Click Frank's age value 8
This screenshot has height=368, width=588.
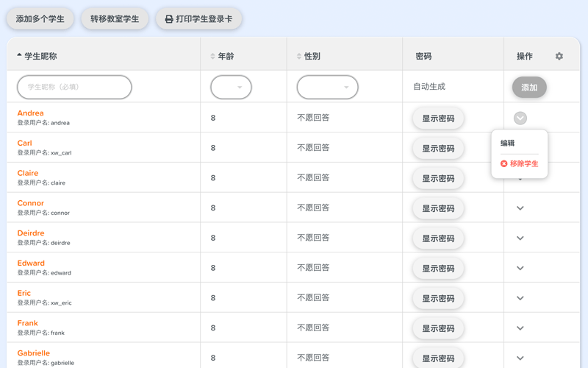[x=213, y=328]
